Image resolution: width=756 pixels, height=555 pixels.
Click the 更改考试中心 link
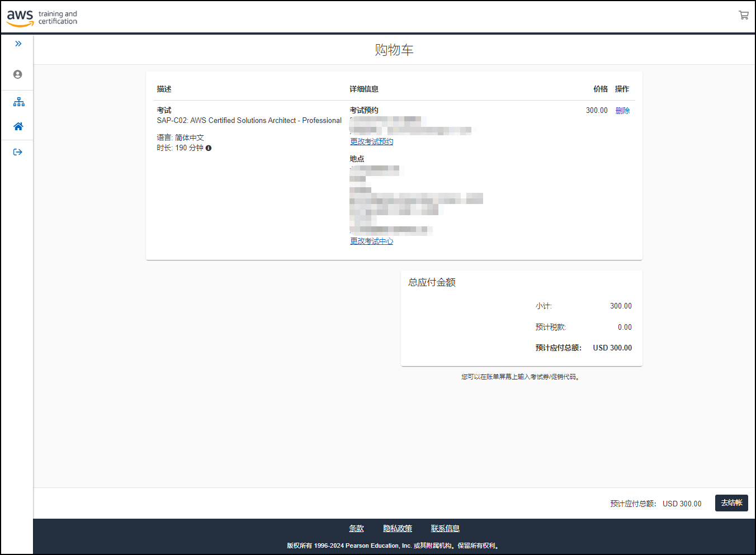(x=372, y=241)
